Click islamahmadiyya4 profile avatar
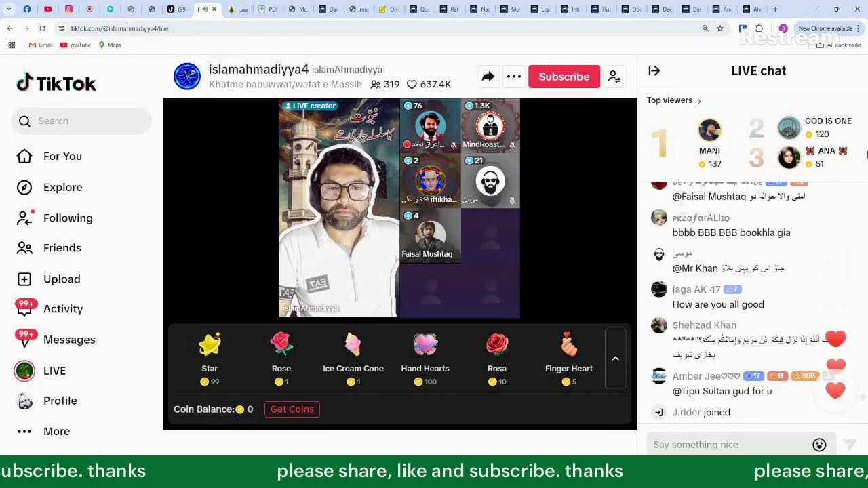Screen dimensions: 868x488 (x=187, y=77)
